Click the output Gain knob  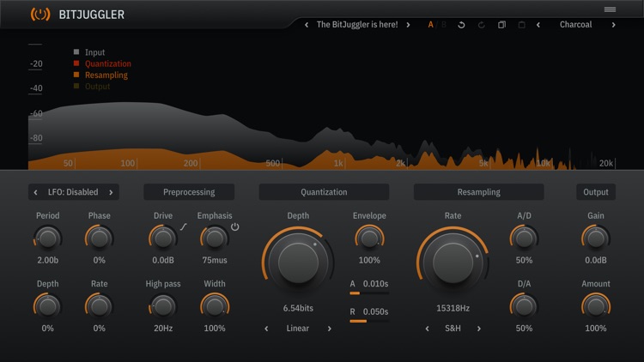click(596, 238)
